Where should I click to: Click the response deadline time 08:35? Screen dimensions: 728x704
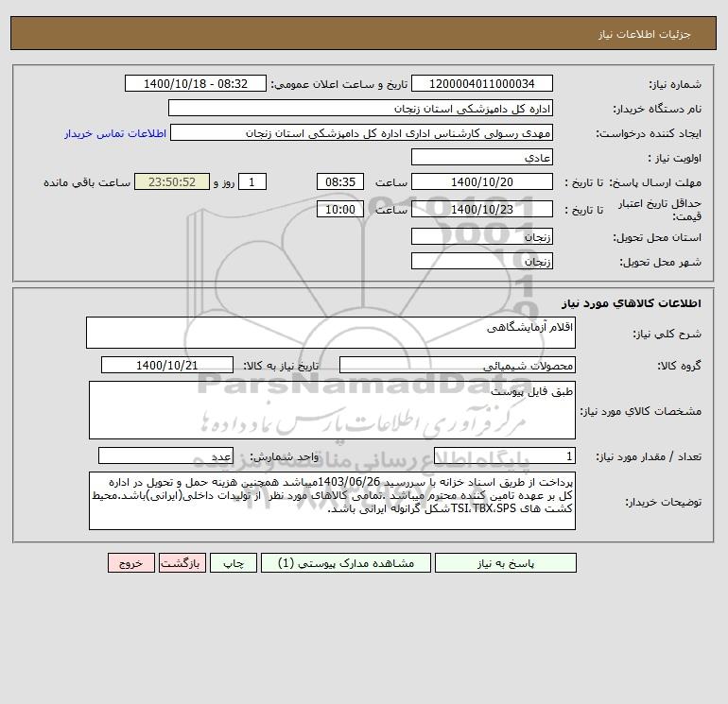pyautogui.click(x=340, y=182)
